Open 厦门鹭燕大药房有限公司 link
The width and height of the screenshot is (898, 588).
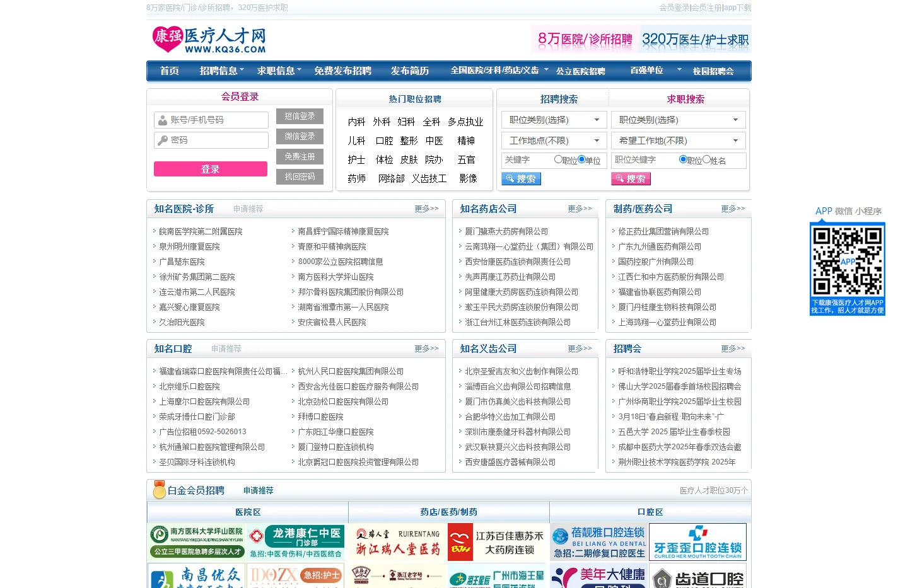click(x=506, y=231)
